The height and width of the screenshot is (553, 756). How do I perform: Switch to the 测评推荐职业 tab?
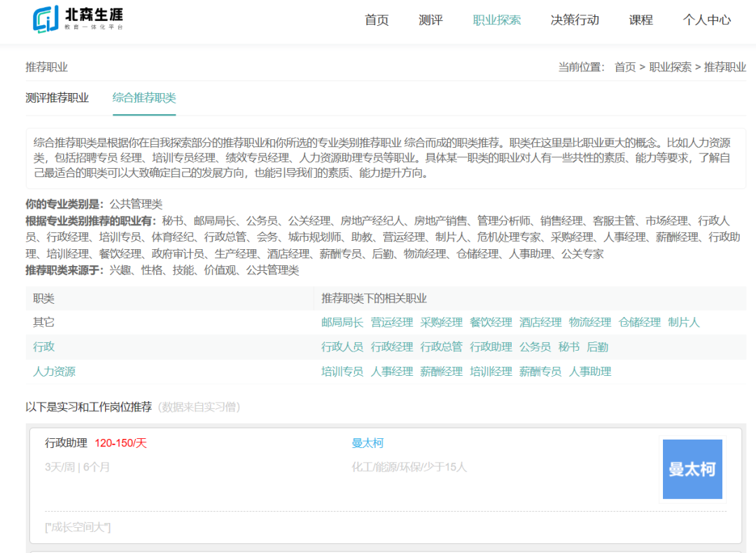57,98
